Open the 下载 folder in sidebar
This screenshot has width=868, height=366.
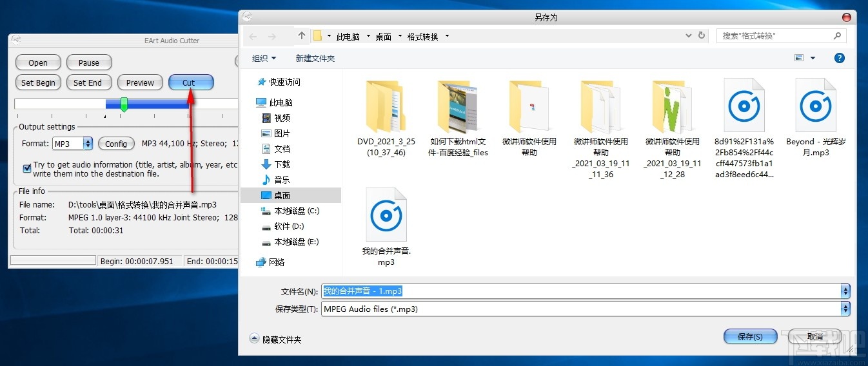click(x=276, y=164)
